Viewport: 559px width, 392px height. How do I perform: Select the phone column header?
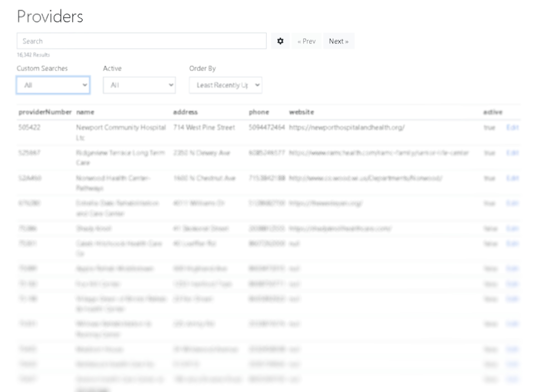point(259,112)
